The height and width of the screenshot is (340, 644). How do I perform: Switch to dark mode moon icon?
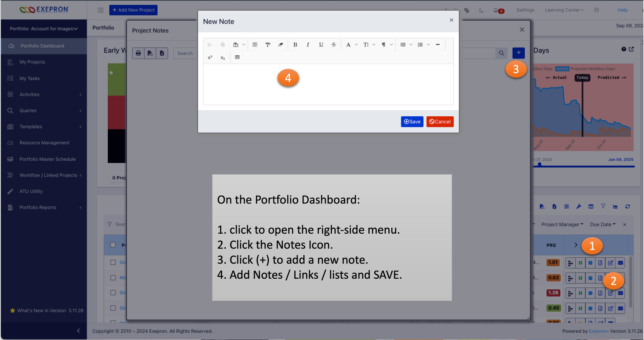pyautogui.click(x=481, y=10)
